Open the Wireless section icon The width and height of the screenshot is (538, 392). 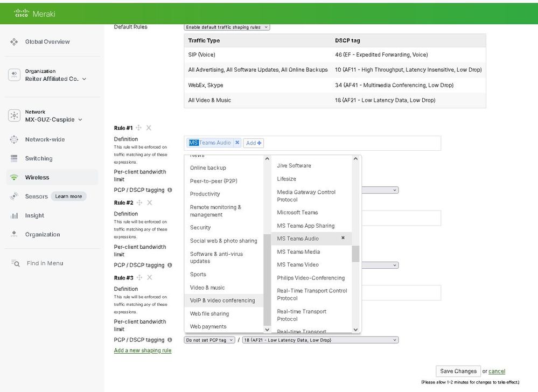(14, 178)
